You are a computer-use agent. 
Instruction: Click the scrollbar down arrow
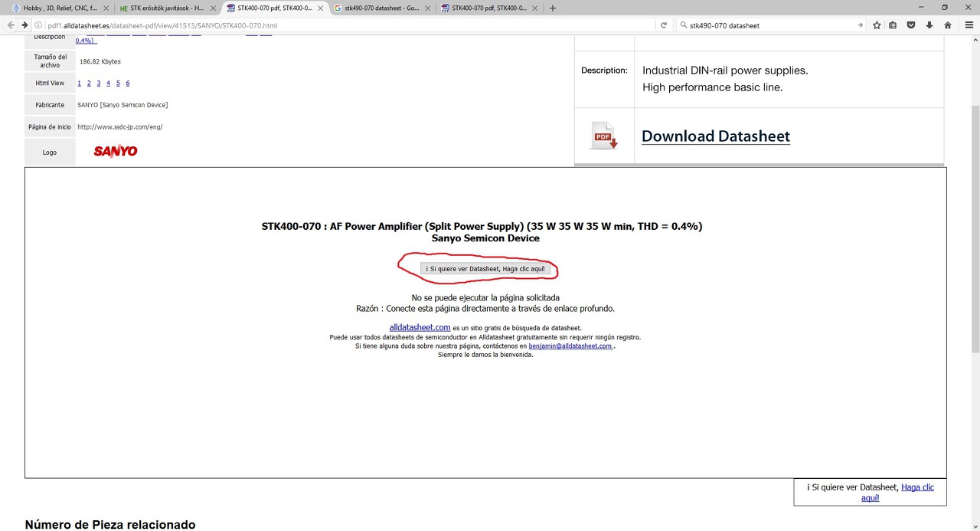[975, 526]
